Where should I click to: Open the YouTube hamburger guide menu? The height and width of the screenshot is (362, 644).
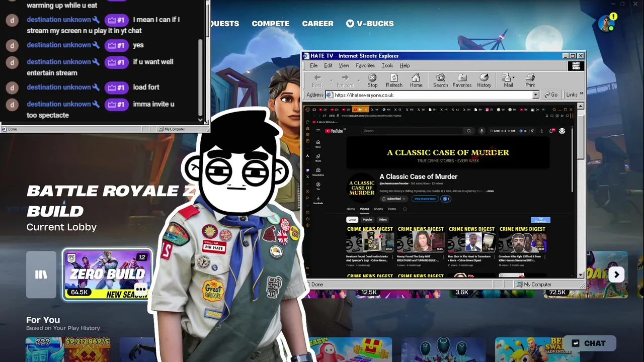coord(318,131)
